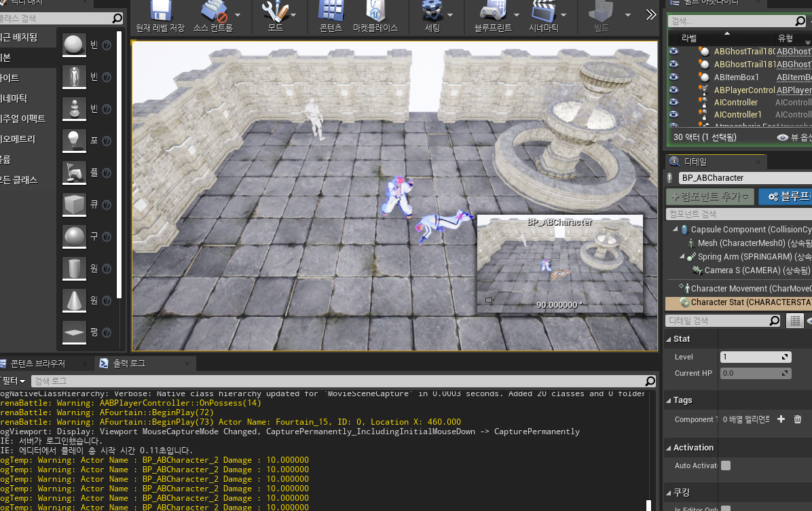This screenshot has width=812, height=511.
Task: Open help for the point light entry
Action: point(107,141)
